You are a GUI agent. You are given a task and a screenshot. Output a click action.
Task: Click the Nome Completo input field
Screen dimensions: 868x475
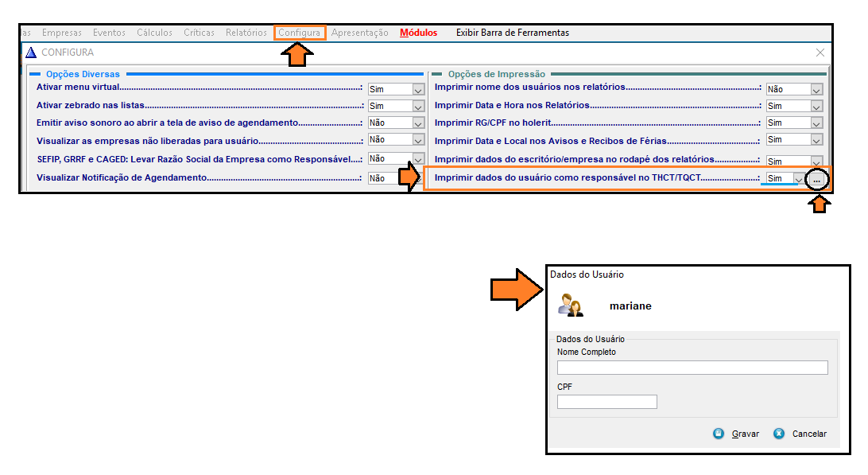point(692,368)
